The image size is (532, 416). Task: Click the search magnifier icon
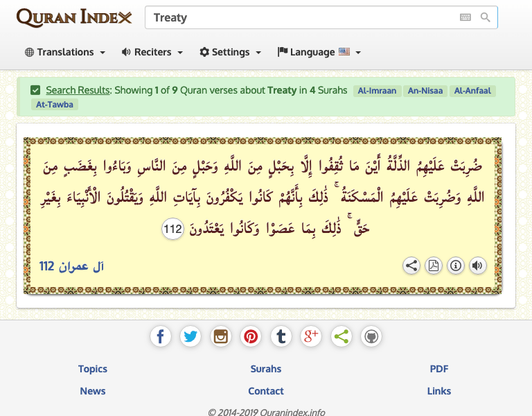pos(486,17)
